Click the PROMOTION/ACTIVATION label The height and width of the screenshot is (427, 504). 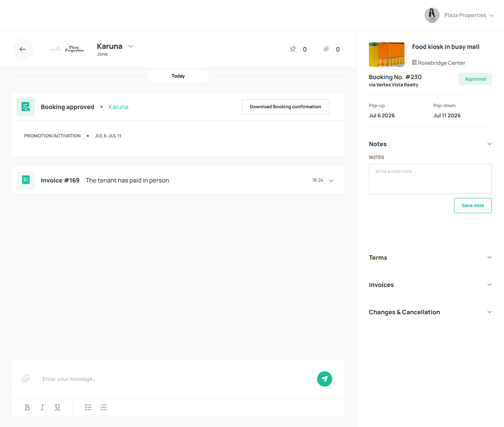[52, 136]
